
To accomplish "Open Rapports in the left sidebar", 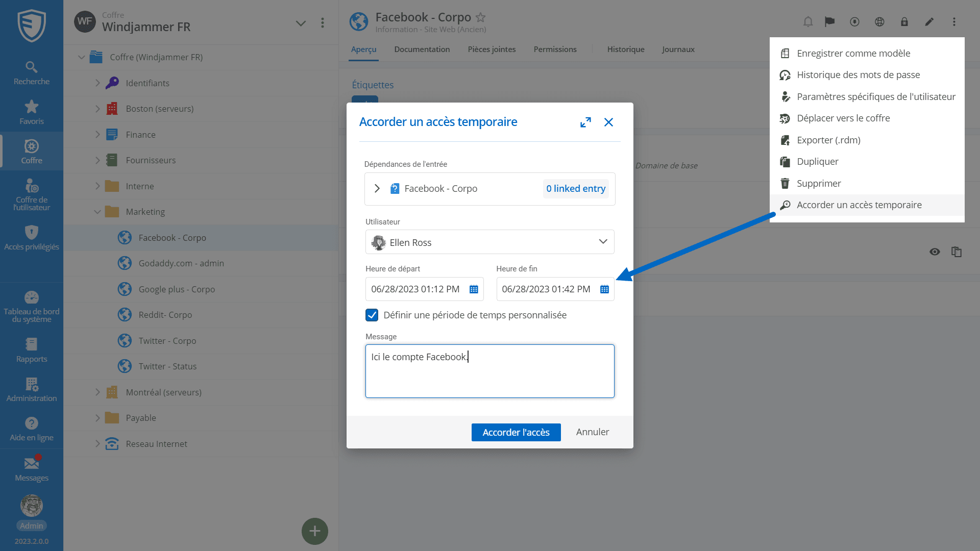I will coord(32,350).
